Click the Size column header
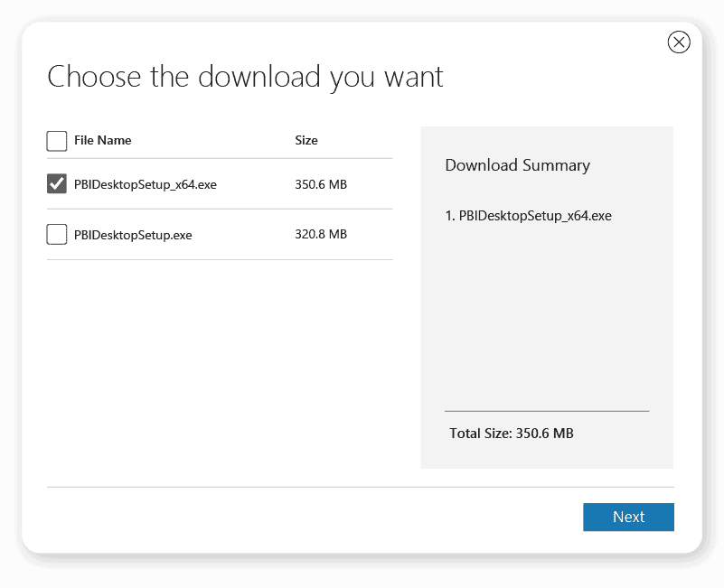 tap(306, 140)
